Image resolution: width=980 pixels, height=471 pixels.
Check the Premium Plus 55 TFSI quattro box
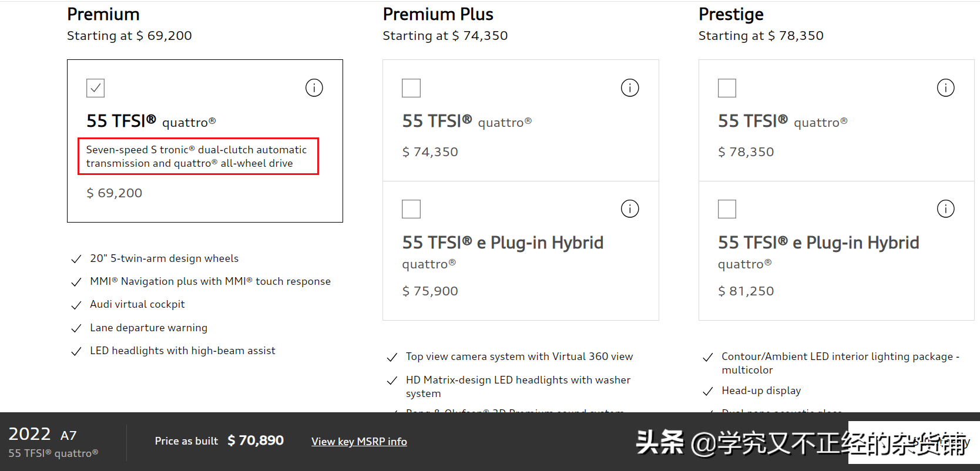(x=411, y=88)
